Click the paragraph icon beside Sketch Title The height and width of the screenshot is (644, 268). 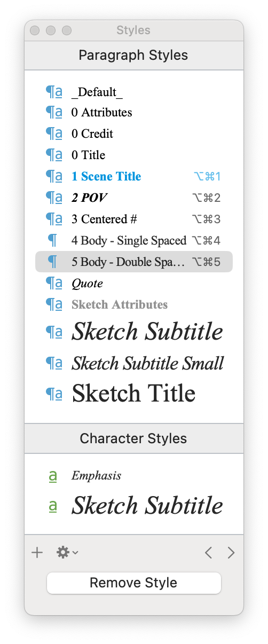(54, 394)
